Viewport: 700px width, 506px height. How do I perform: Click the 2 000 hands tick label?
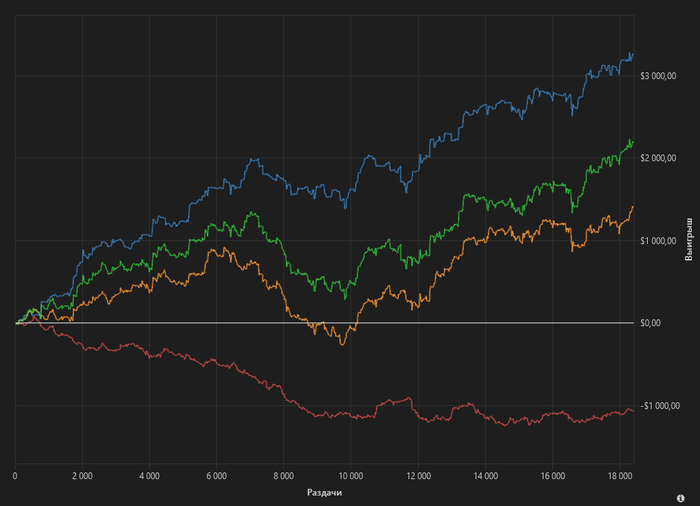pos(82,476)
